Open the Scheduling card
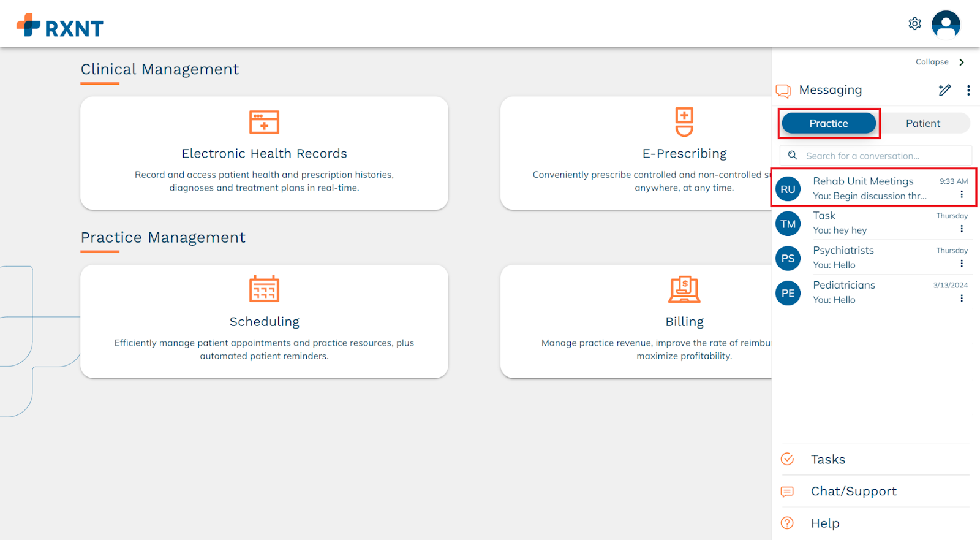This screenshot has height=540, width=980. pyautogui.click(x=264, y=321)
